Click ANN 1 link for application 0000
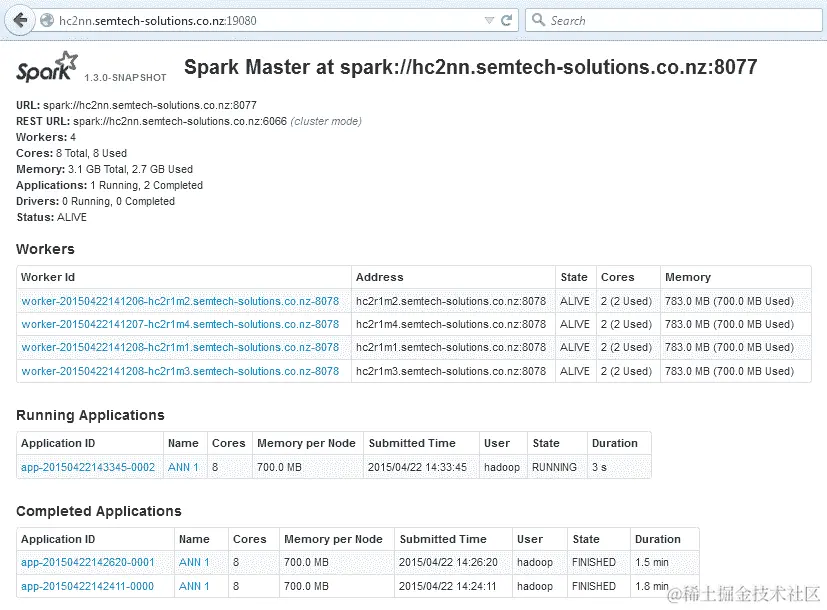Viewport: 827px width, 610px height. pos(194,586)
